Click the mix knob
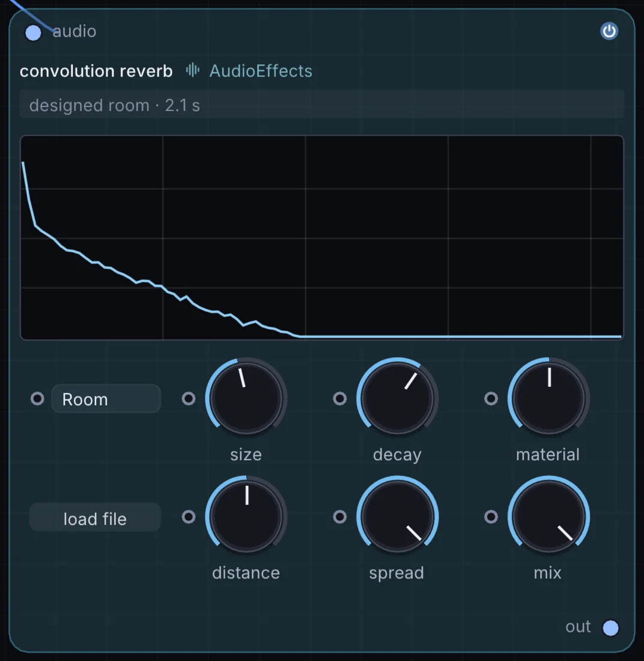This screenshot has width=644, height=661. click(548, 517)
